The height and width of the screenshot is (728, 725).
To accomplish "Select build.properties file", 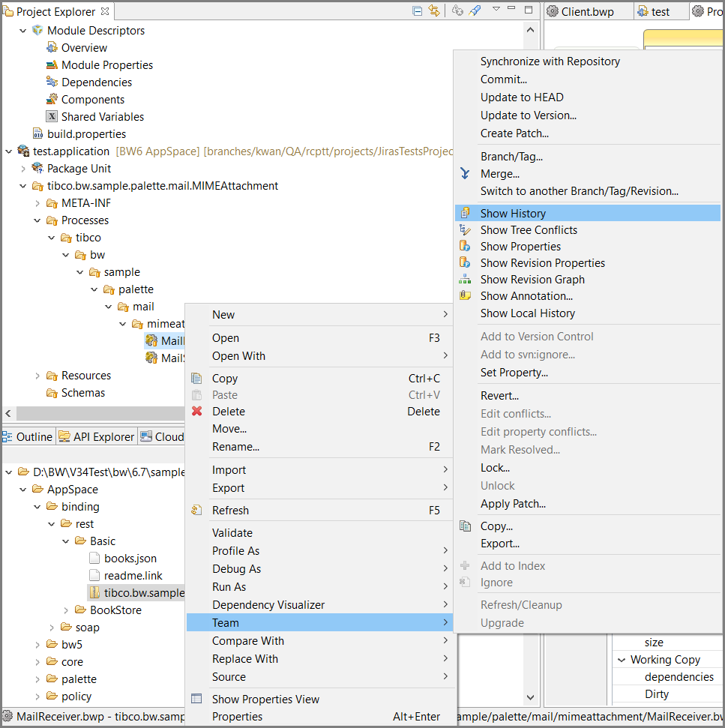I will point(86,133).
